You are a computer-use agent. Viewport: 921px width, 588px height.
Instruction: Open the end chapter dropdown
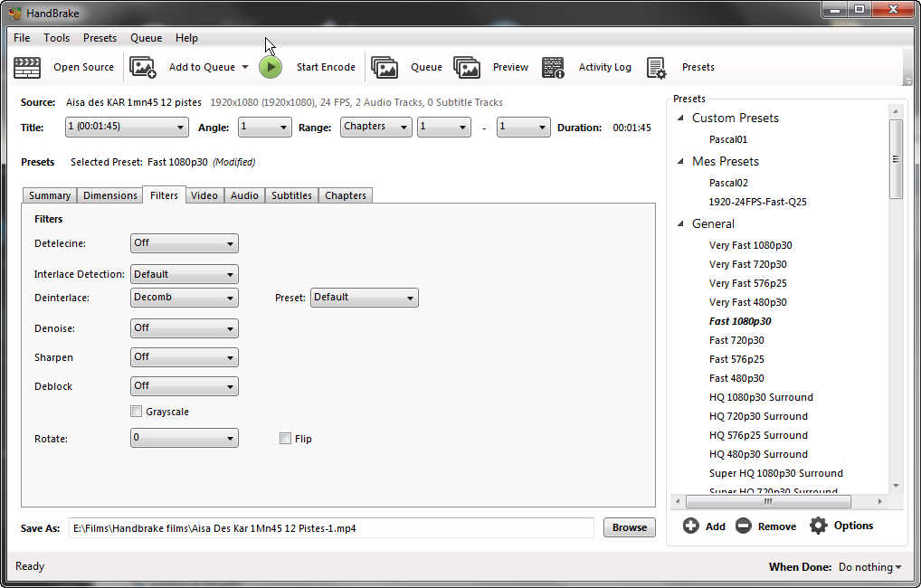pyautogui.click(x=523, y=127)
